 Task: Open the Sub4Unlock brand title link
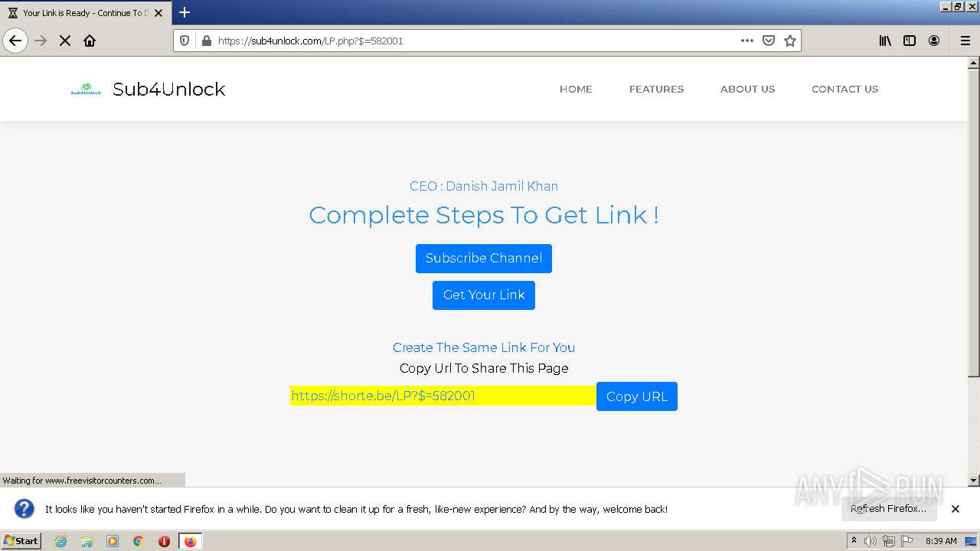click(x=168, y=89)
